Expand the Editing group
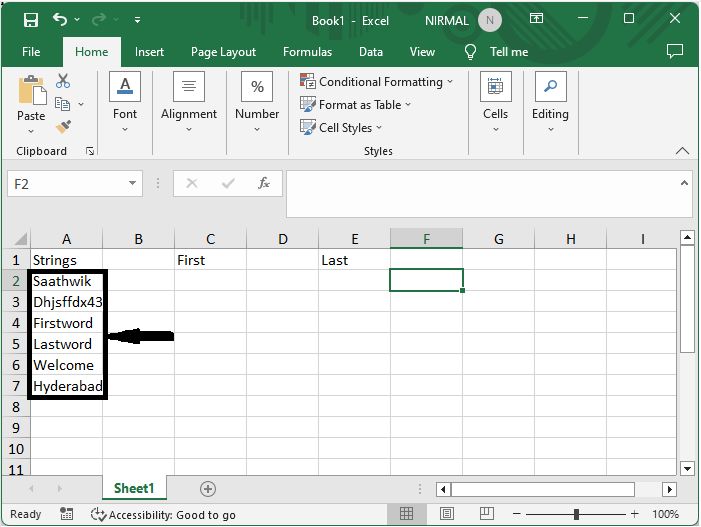 [550, 102]
